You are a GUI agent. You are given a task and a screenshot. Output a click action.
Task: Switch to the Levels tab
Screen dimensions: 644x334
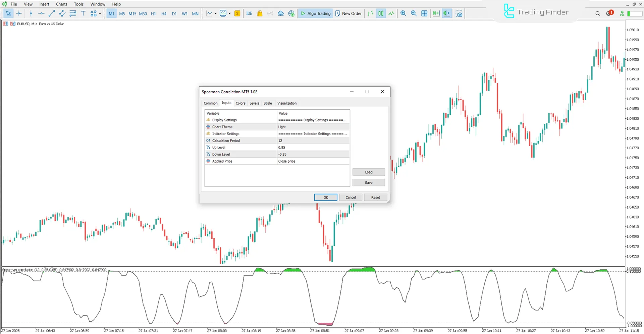tap(254, 103)
